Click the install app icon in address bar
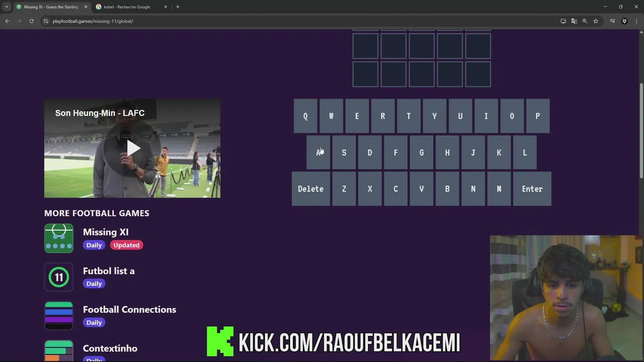The height and width of the screenshot is (362, 644). click(563, 21)
